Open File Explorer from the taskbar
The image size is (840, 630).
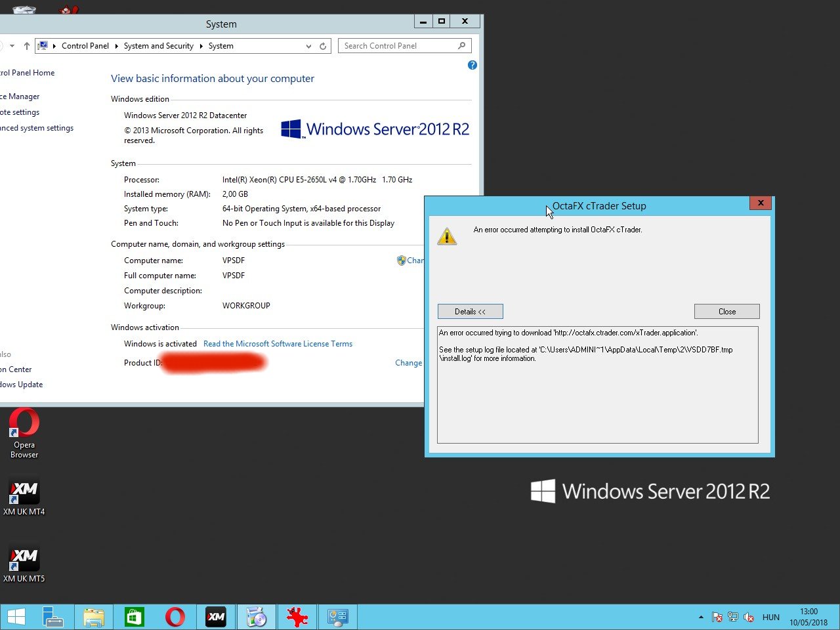(94, 617)
